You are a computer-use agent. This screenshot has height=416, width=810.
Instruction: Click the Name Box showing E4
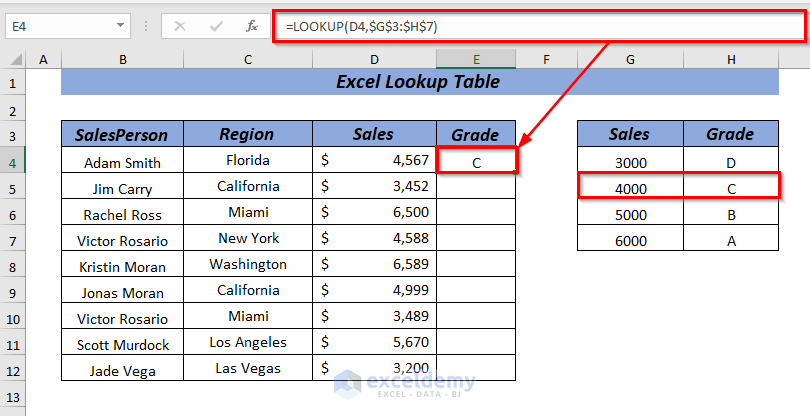point(68,26)
